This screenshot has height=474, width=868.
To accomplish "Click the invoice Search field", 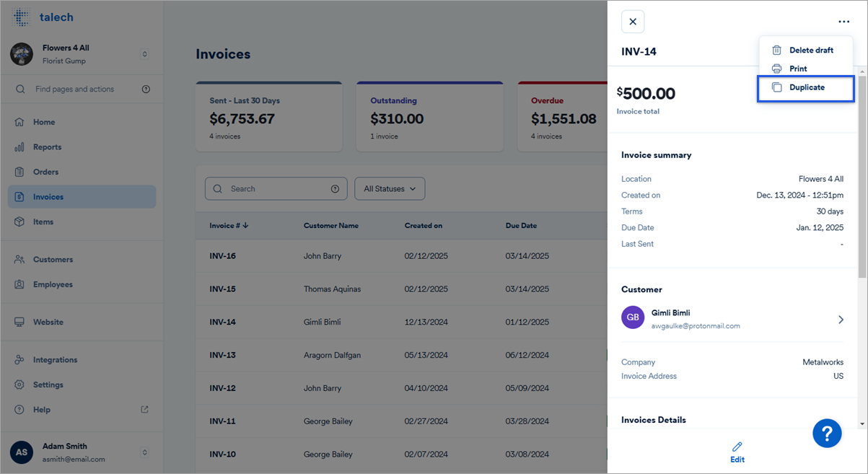I will pyautogui.click(x=276, y=189).
